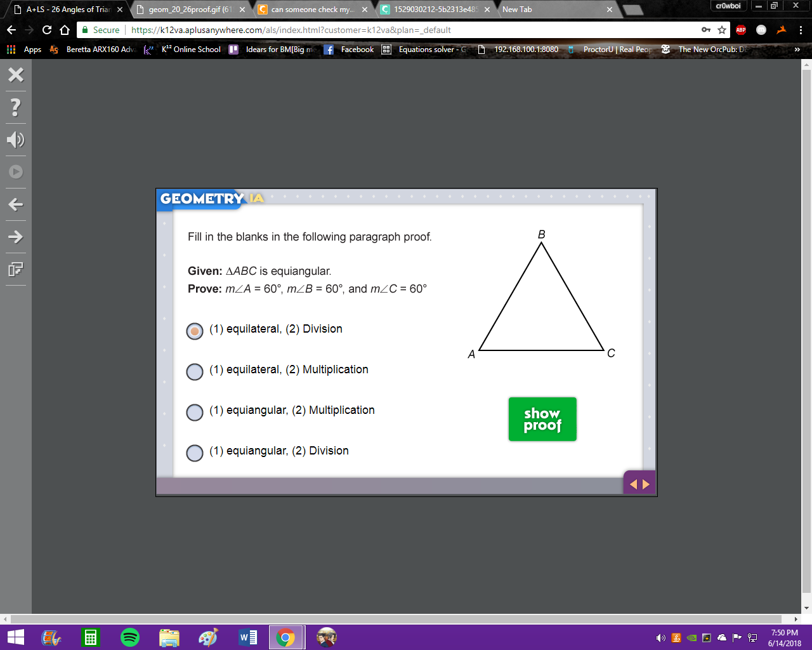The height and width of the screenshot is (650, 812).
Task: Go back with the left arrow sidebar icon
Action: click(x=16, y=204)
